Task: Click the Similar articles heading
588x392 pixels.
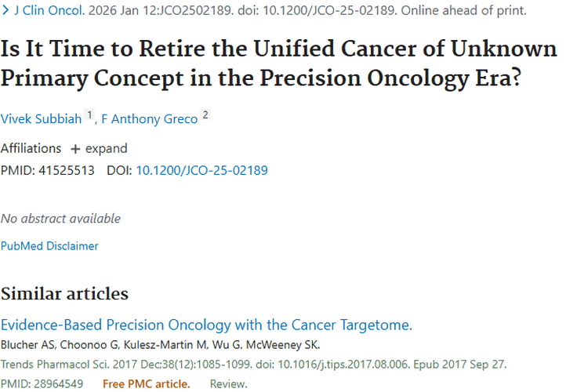Action: 64,294
